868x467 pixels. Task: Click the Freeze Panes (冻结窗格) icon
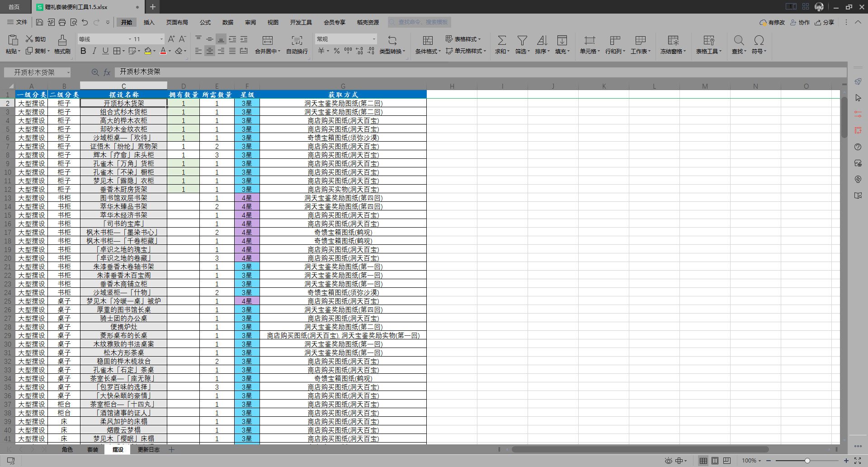pyautogui.click(x=673, y=40)
